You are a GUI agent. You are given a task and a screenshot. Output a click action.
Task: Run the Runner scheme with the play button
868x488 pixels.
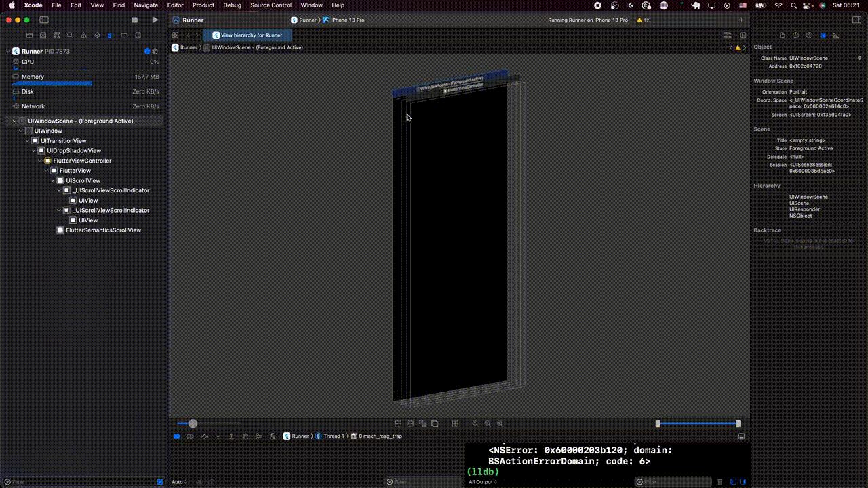coord(155,20)
